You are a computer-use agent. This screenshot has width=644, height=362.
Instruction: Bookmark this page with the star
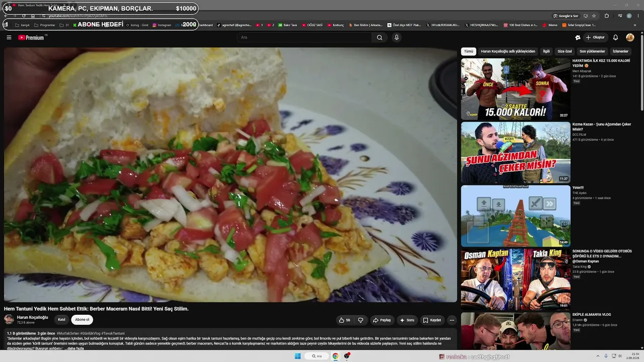594,16
